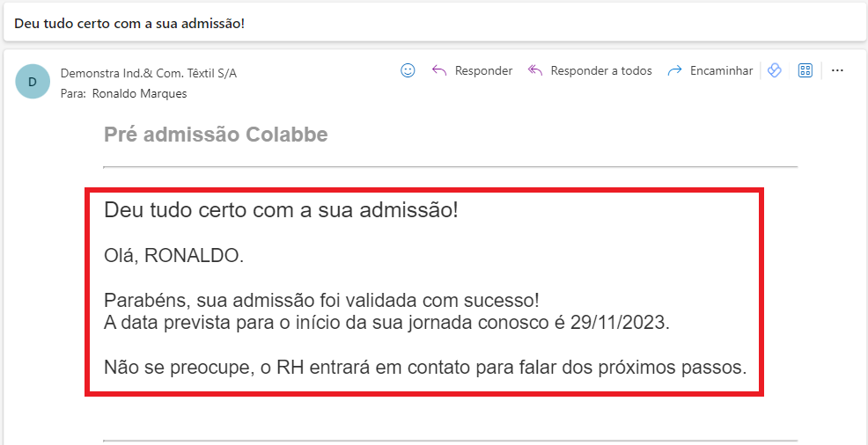Open sender Demonstra Ind.& Com. Têxtil S/A contact
The image size is (868, 445).
point(149,73)
